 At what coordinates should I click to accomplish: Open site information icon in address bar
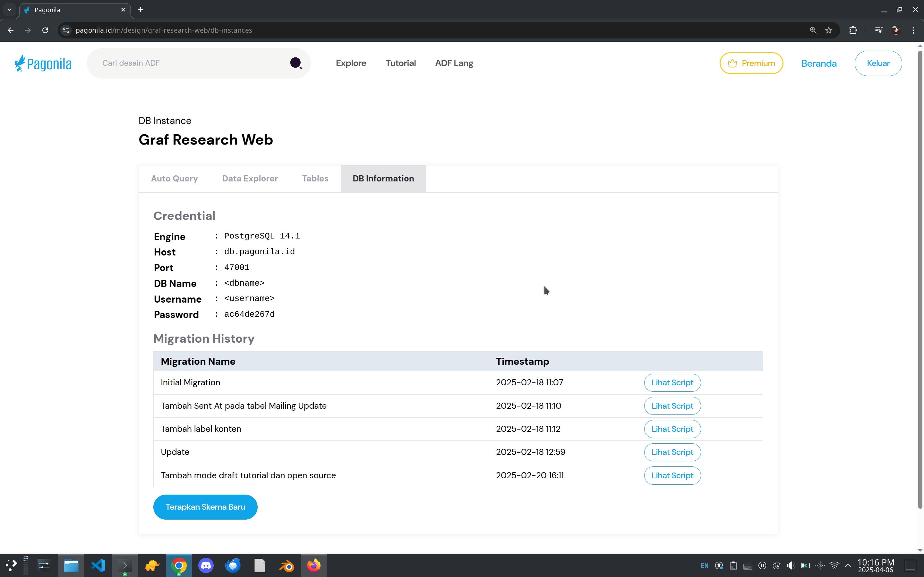pos(66,30)
